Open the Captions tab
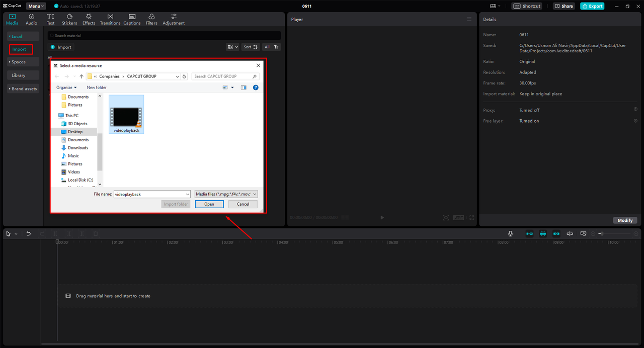This screenshot has width=644, height=348. 132,19
